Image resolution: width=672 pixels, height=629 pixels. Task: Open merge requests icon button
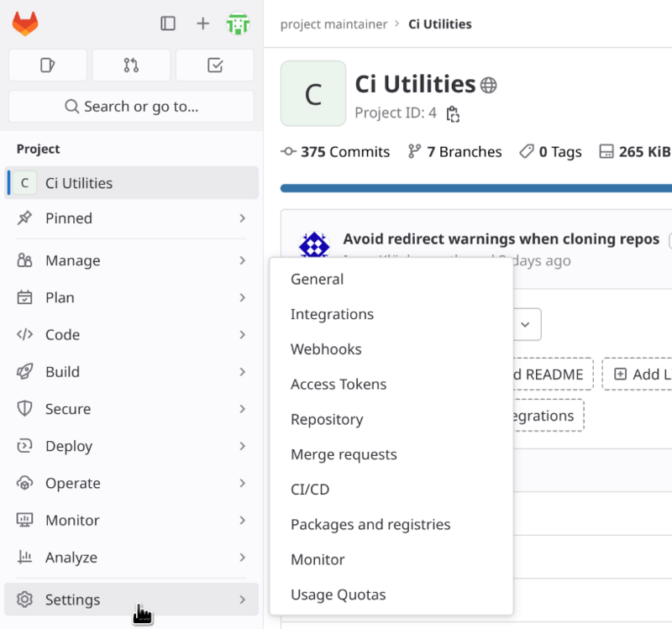click(131, 66)
